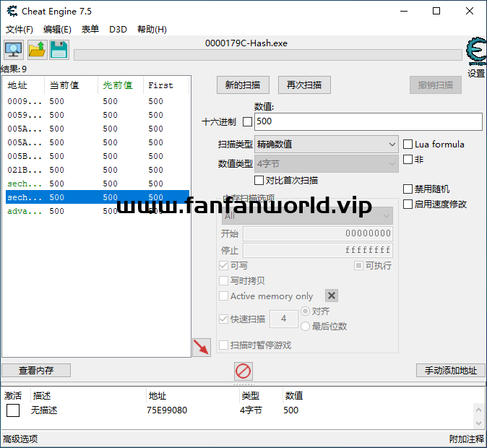Click the fast scan alignment field showing 4
Screen dimensions: 487x448
[x=283, y=319]
